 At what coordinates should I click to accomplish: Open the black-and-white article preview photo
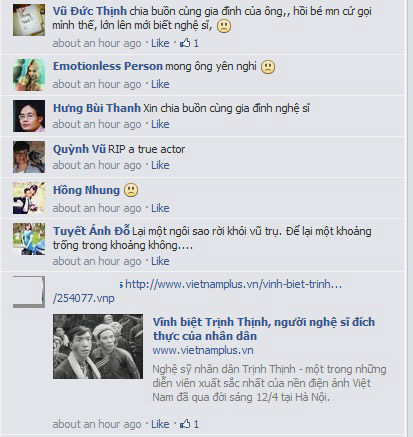click(x=98, y=346)
